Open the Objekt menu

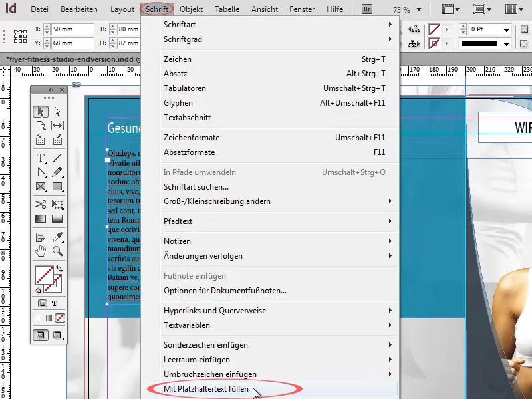[x=191, y=9]
